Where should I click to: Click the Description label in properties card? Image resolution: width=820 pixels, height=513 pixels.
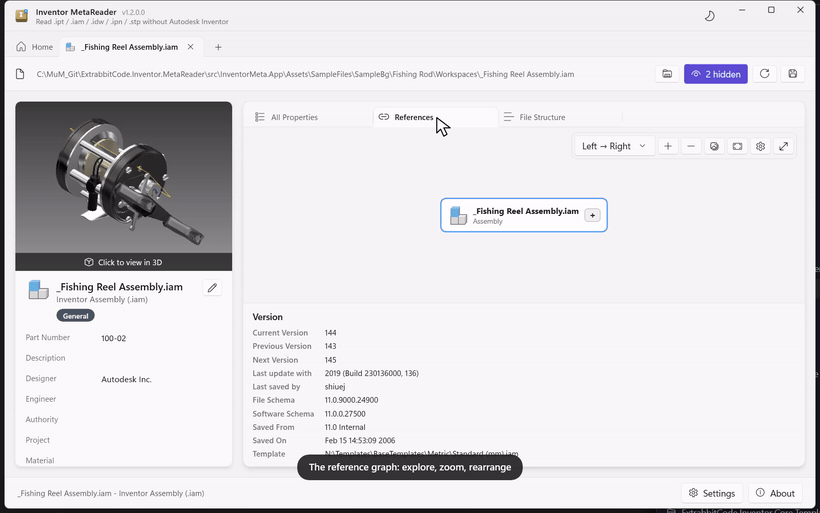click(45, 358)
